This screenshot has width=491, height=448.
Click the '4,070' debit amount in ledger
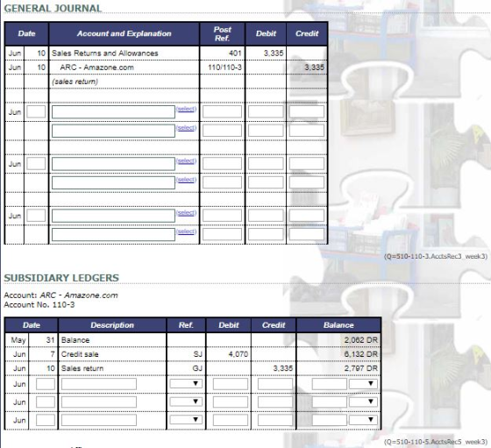(x=238, y=354)
